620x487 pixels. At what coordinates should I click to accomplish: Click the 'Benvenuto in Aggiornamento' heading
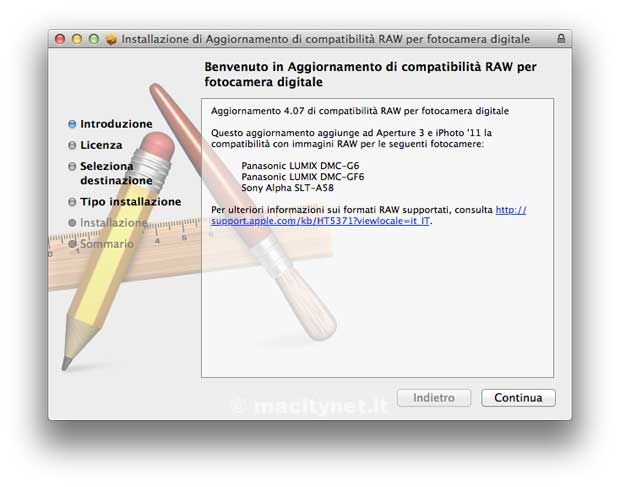pos(370,74)
